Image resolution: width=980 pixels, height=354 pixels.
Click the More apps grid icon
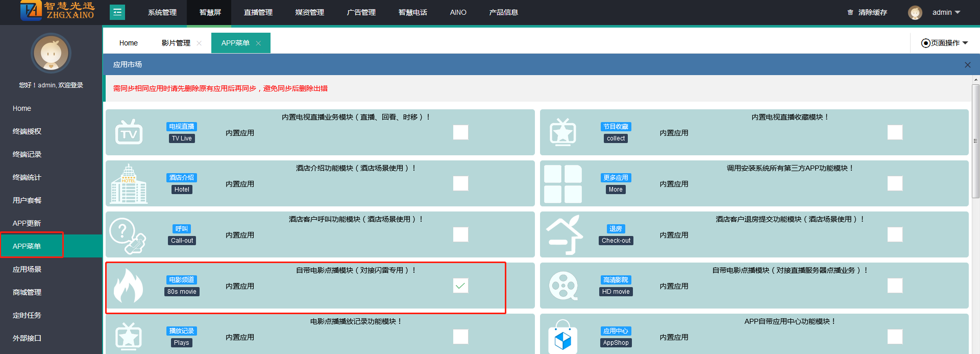562,184
